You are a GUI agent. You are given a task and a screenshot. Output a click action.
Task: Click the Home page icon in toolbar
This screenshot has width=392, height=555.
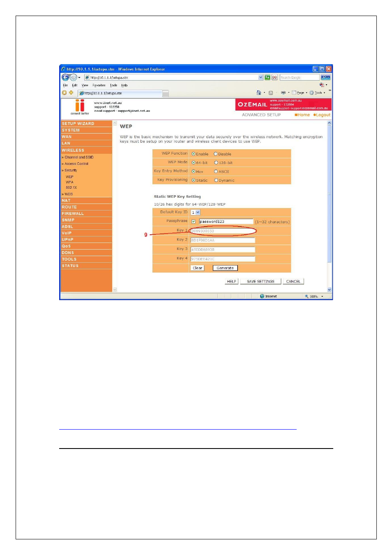(259, 93)
